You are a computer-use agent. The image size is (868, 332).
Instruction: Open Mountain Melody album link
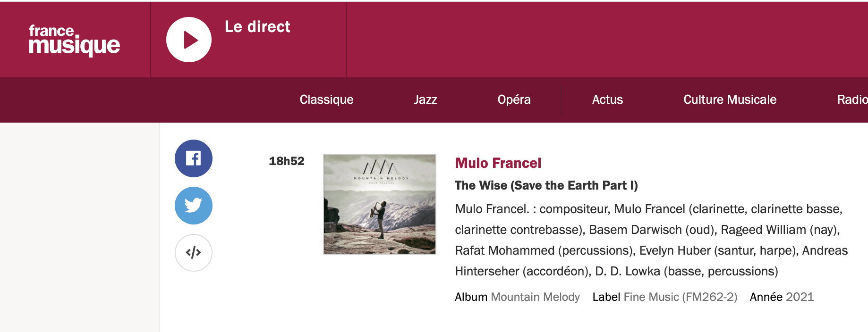535,297
